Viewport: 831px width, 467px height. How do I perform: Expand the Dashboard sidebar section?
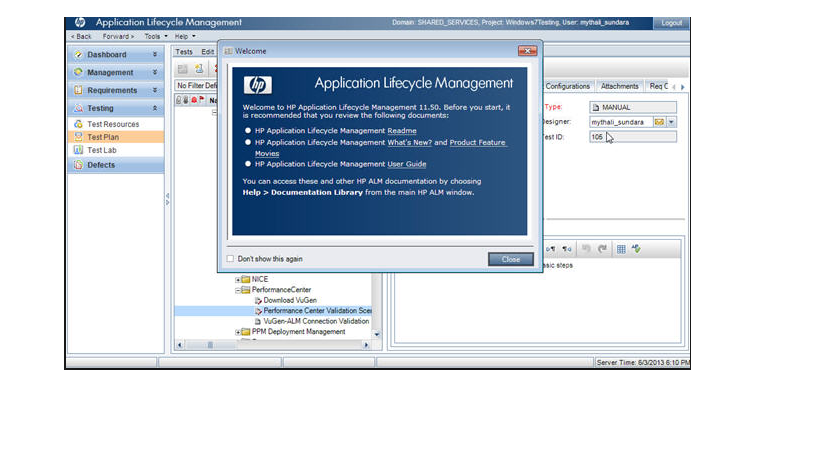click(155, 55)
